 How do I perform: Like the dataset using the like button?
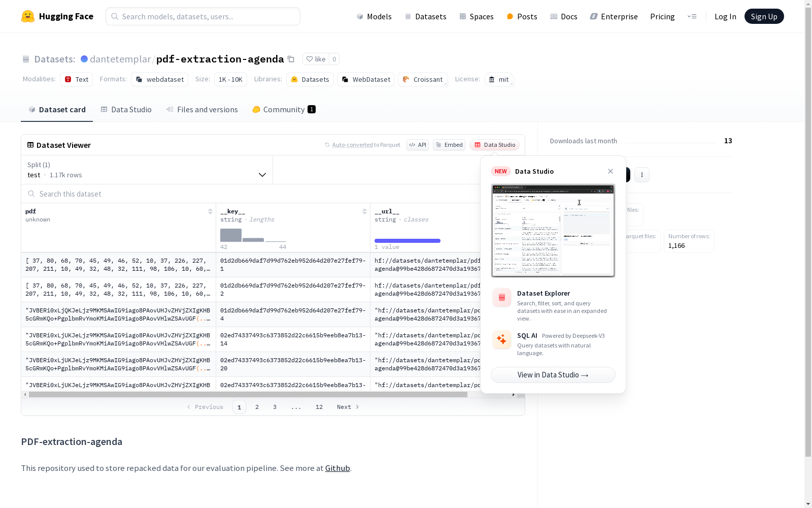pos(316,59)
